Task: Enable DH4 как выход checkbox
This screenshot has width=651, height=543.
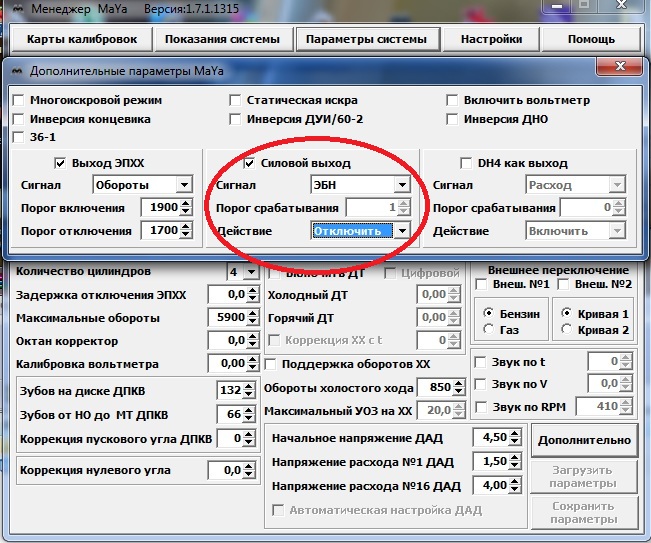Action: pyautogui.click(x=466, y=163)
